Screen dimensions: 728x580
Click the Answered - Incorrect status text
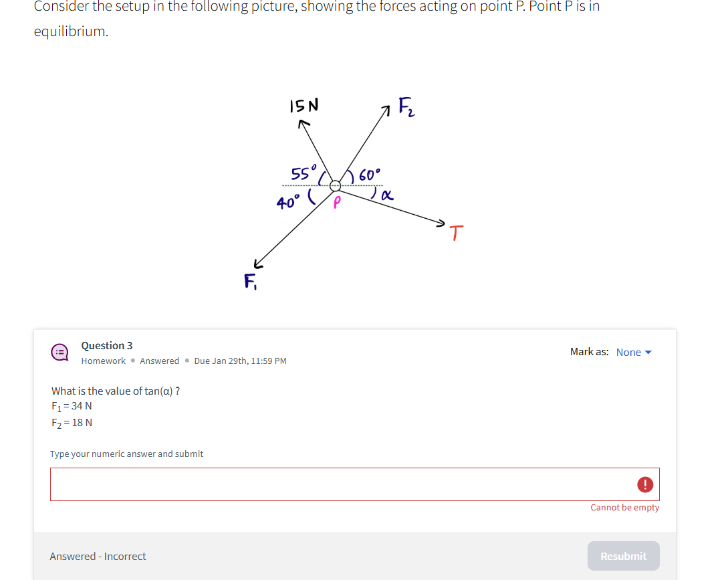(x=98, y=556)
